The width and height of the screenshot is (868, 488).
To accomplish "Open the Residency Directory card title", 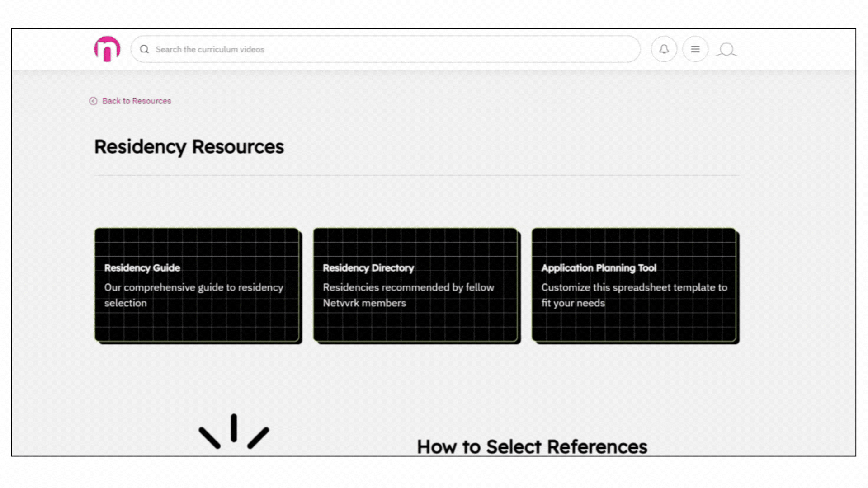I will tap(368, 268).
